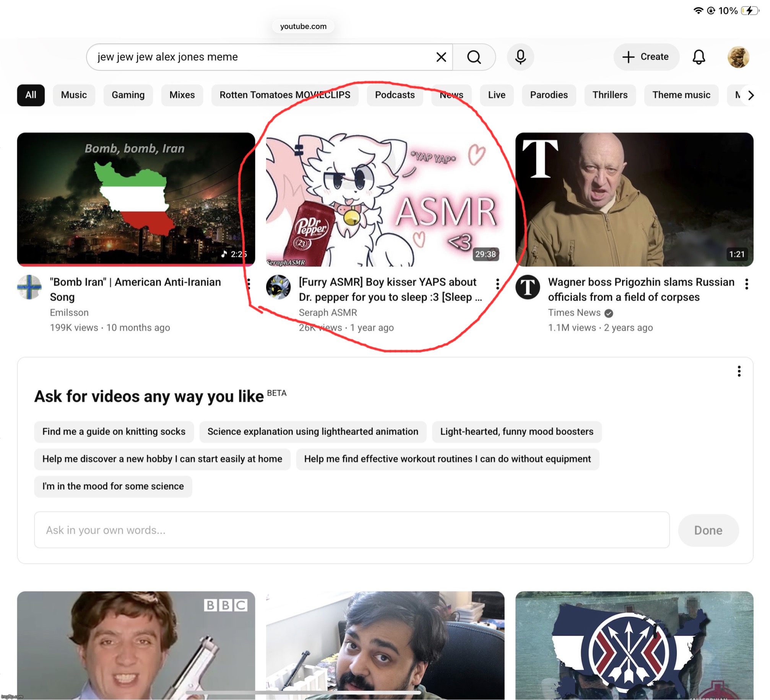Start voice search using the microphone icon
Screen dimensions: 770x700
click(x=520, y=57)
